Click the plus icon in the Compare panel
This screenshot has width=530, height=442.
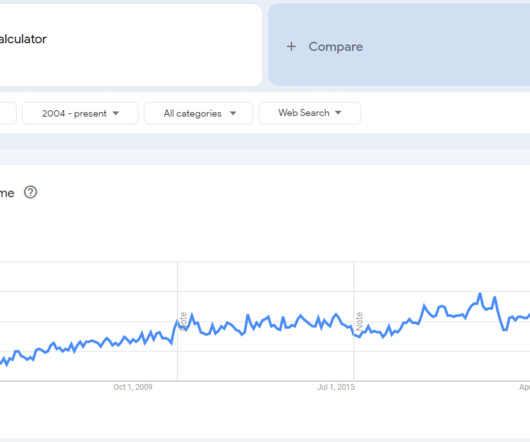(291, 47)
